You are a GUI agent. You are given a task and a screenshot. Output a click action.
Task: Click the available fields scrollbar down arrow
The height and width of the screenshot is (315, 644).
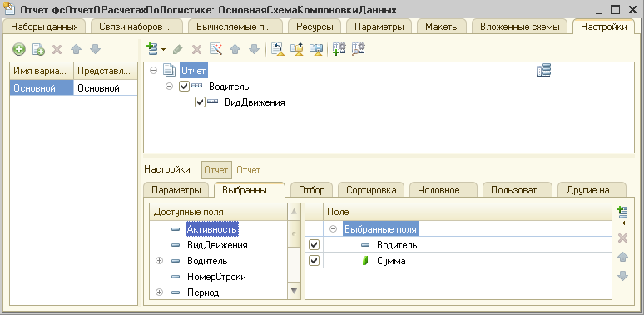[x=294, y=291]
